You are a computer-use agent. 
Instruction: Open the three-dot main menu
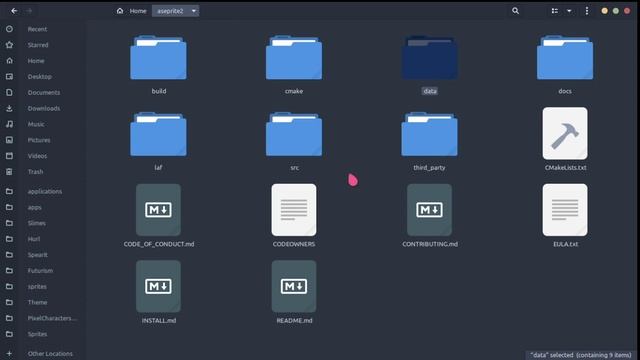click(587, 11)
